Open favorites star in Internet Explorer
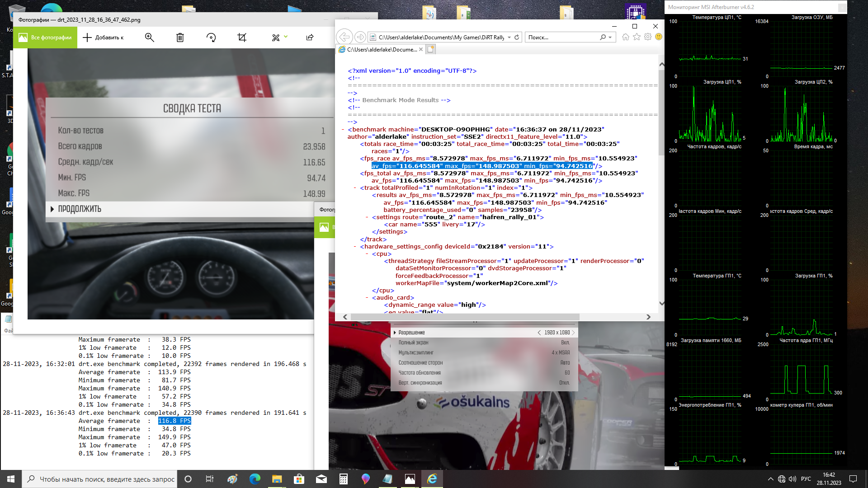Screen dimensions: 868x488 pos(637,37)
